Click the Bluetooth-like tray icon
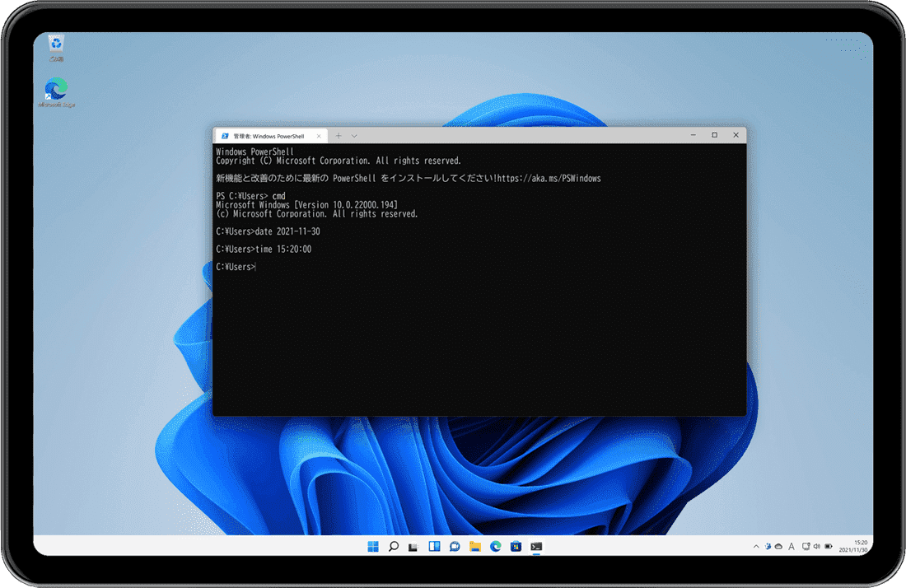 click(x=768, y=547)
